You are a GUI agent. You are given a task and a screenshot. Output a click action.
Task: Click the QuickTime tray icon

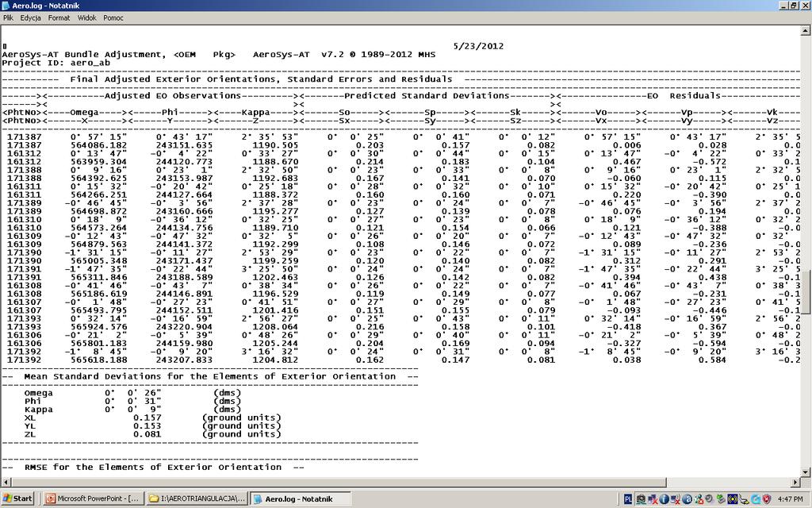pyautogui.click(x=756, y=499)
